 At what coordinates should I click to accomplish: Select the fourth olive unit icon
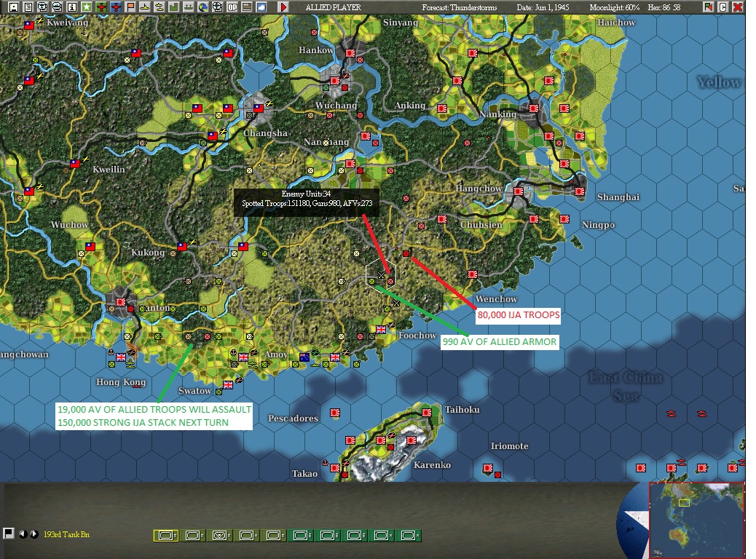[248, 536]
